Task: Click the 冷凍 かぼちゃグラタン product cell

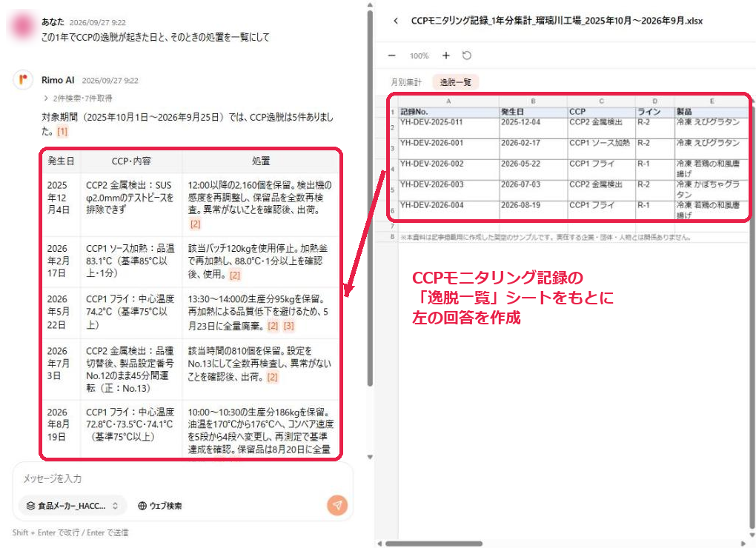Action: (712, 190)
